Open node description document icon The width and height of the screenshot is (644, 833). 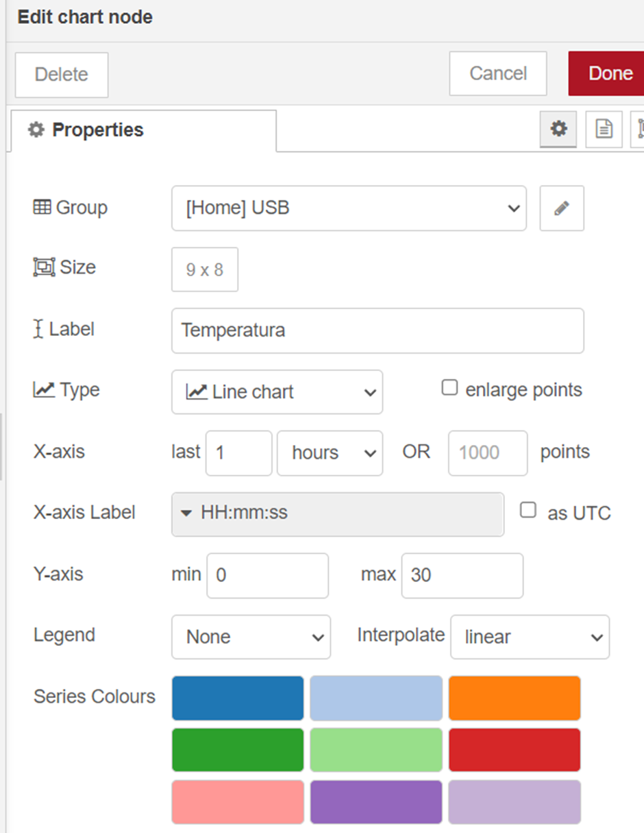click(604, 129)
